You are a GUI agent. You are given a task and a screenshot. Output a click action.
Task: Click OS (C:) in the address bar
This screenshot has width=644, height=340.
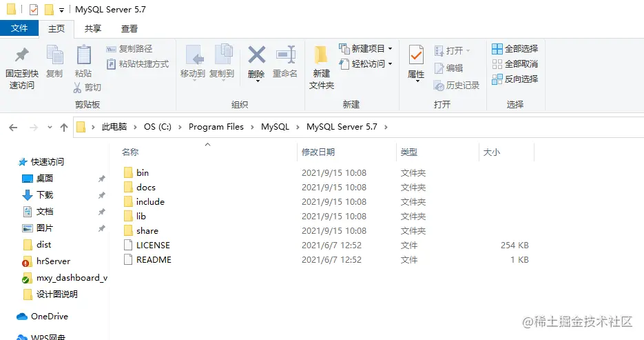[x=157, y=127]
